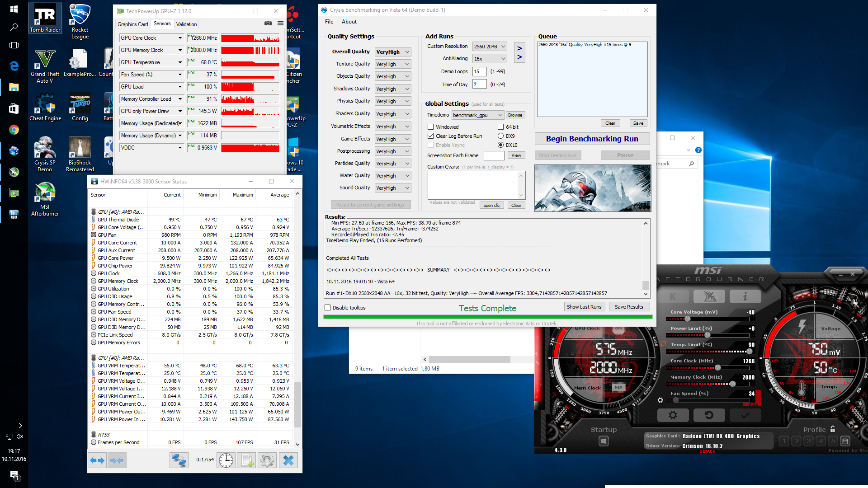
Task: Open the About menu
Action: [x=349, y=22]
